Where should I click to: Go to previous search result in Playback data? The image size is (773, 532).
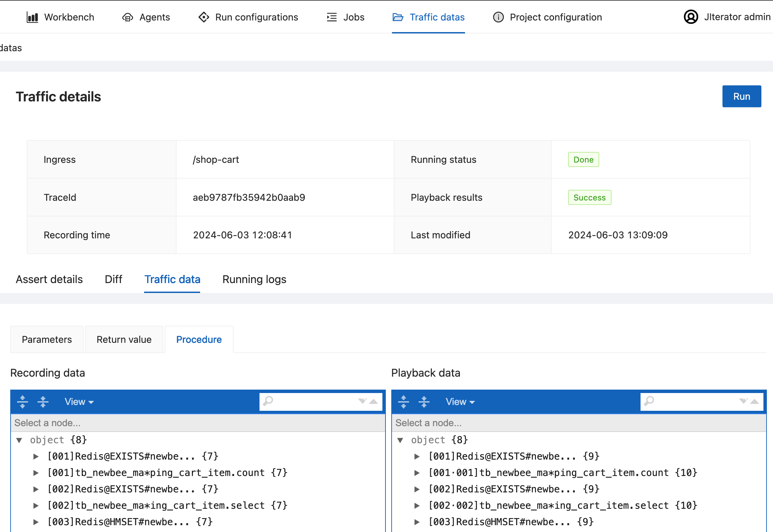tap(755, 402)
